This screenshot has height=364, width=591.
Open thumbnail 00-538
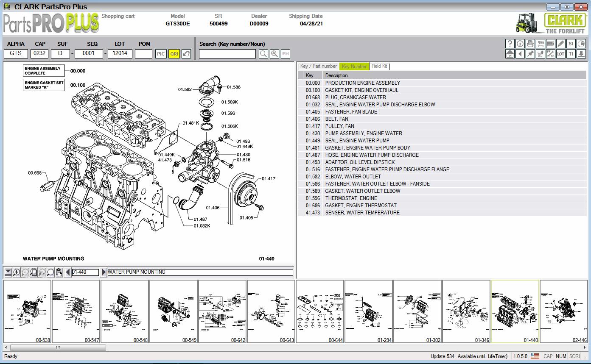tap(27, 311)
